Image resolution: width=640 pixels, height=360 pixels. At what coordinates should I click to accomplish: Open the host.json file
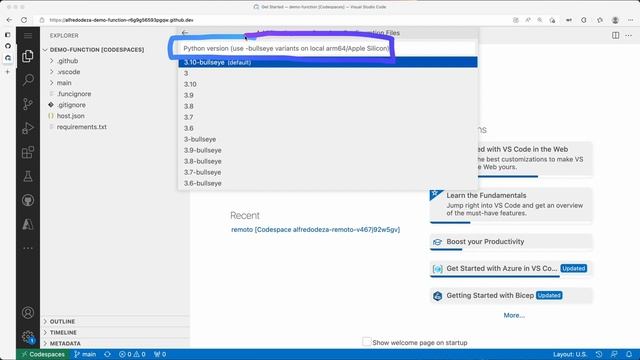(71, 116)
